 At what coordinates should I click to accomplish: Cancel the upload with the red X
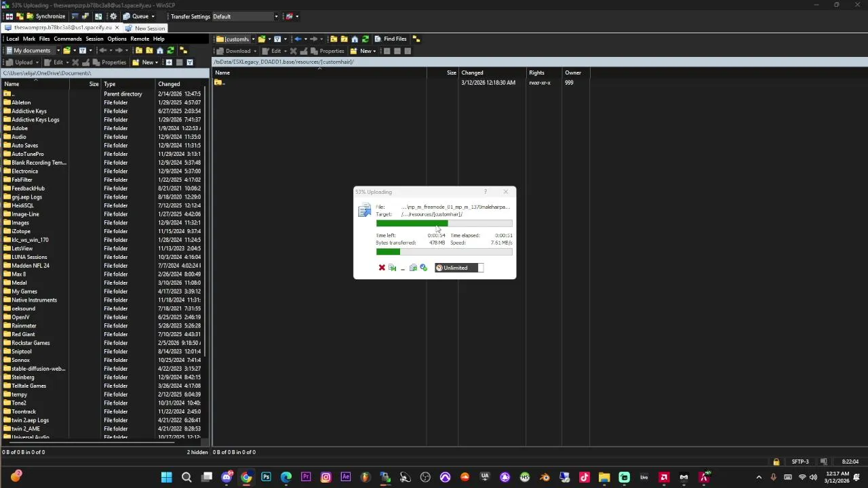coord(382,268)
